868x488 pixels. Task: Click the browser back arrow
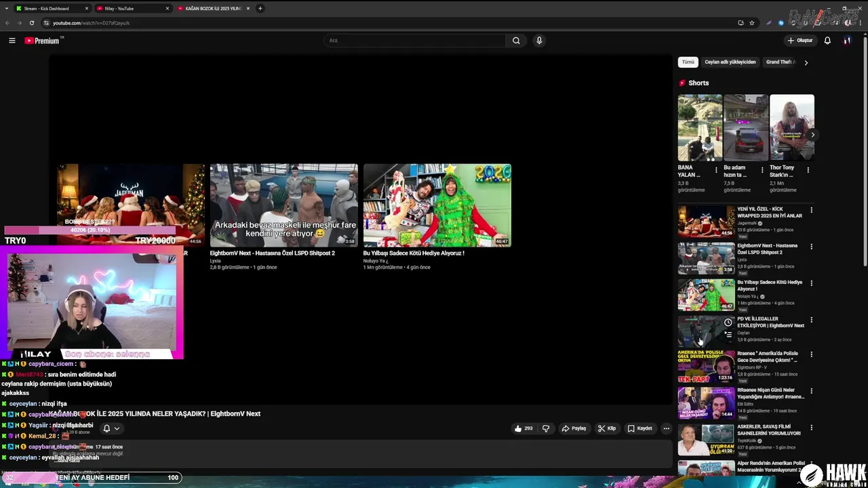tap(8, 22)
